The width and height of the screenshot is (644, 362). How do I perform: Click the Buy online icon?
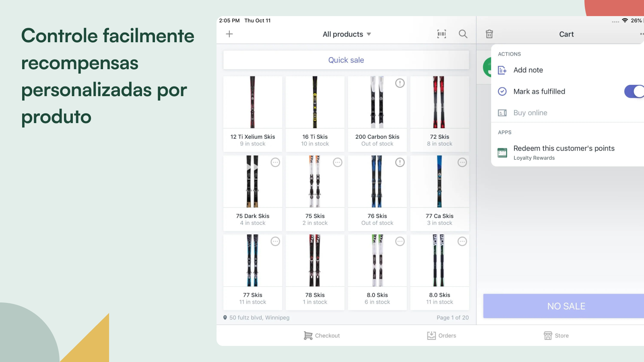pyautogui.click(x=502, y=113)
